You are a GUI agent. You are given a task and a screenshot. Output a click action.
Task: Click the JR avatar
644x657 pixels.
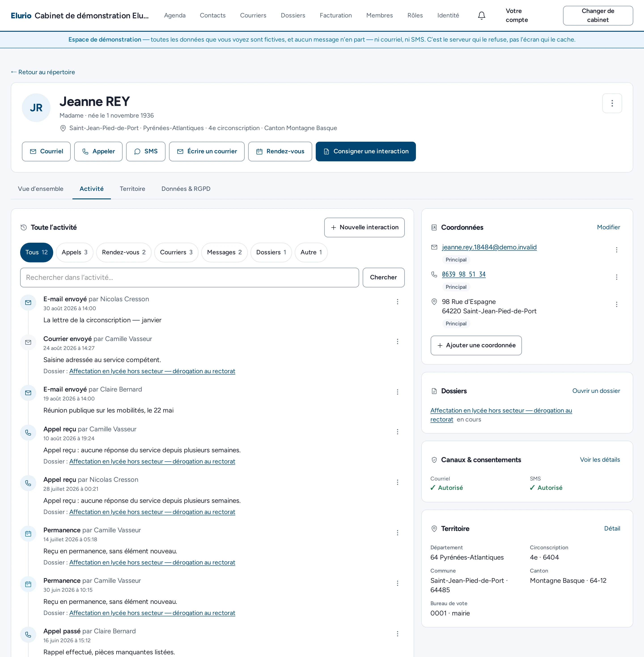tap(36, 108)
